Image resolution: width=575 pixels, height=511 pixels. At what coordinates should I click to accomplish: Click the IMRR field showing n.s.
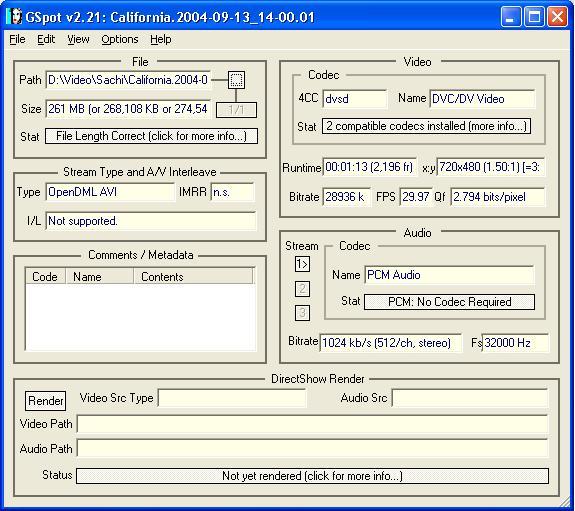[232, 192]
